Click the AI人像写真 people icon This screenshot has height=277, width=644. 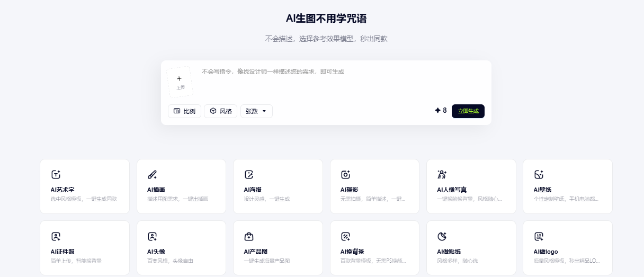pyautogui.click(x=442, y=174)
